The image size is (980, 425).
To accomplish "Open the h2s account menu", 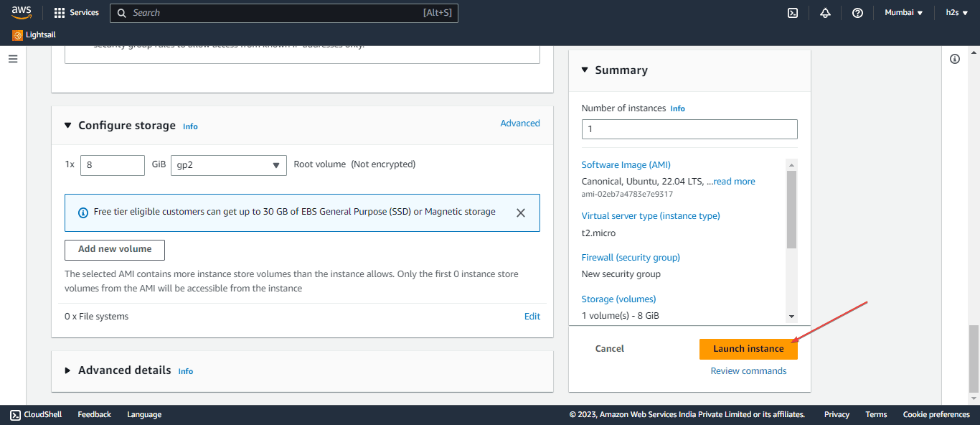I will [x=957, y=13].
